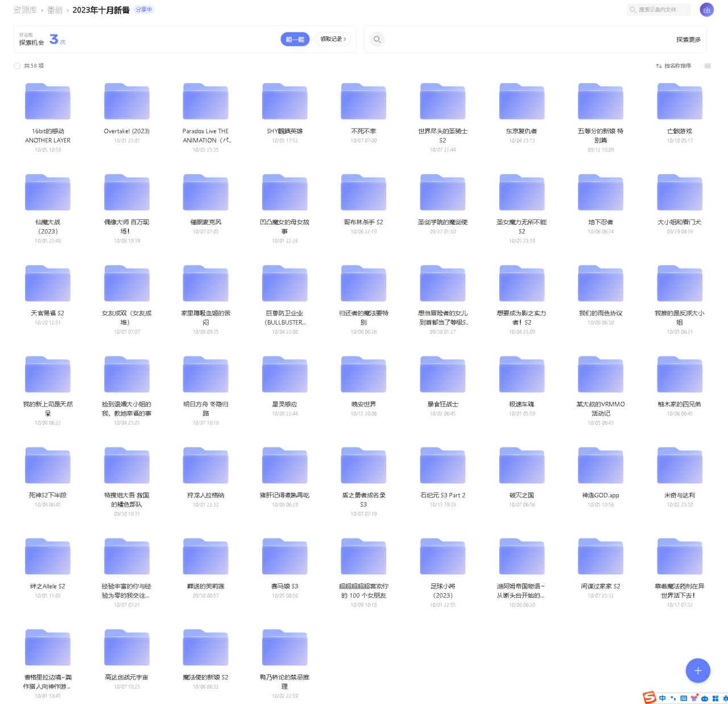
Task: Toggle select-all circle beside 共58项
Action: [17, 66]
